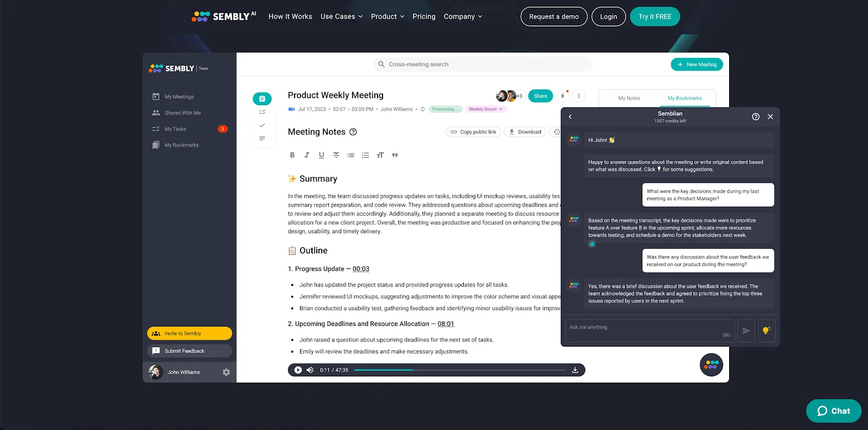
Task: Play the meeting recording
Action: pos(298,370)
